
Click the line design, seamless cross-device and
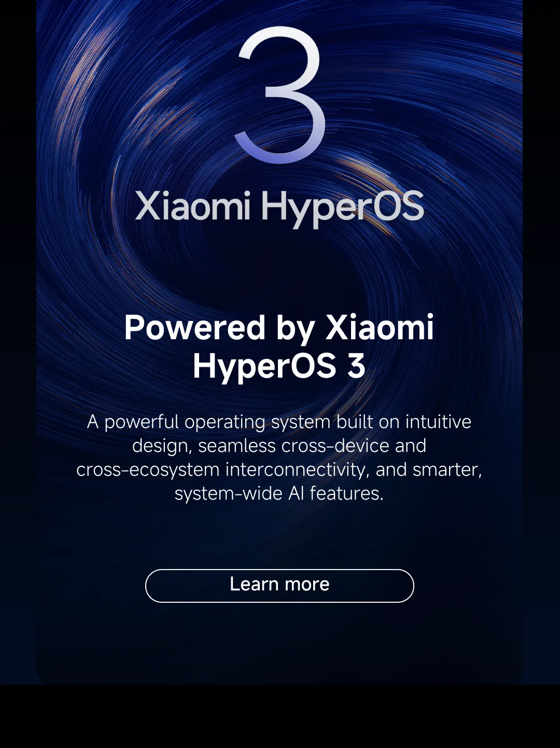coord(279,446)
